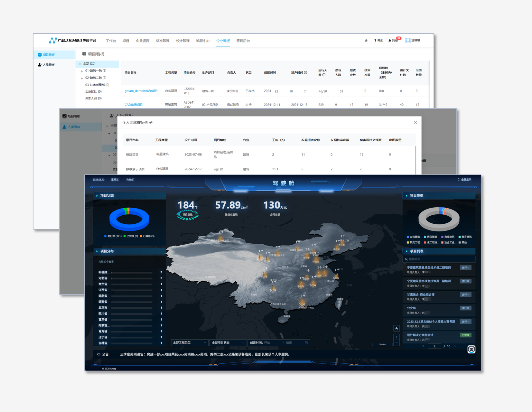
Task: Click the map home reset icon
Action: [397, 328]
